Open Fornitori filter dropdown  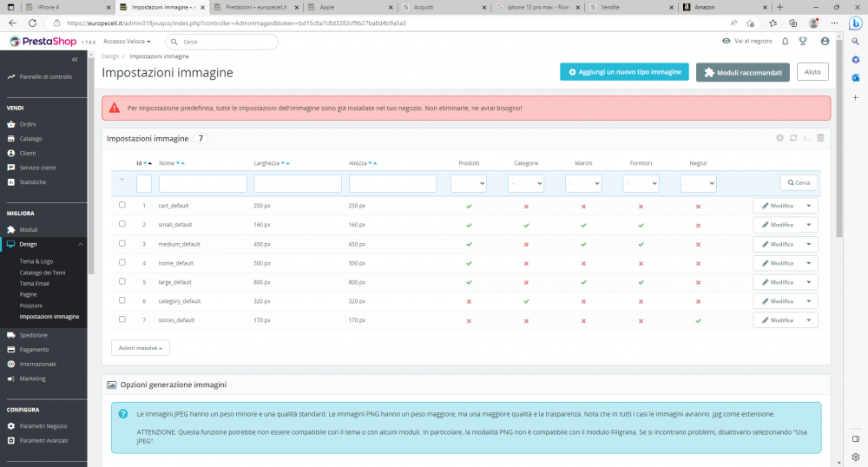(641, 183)
